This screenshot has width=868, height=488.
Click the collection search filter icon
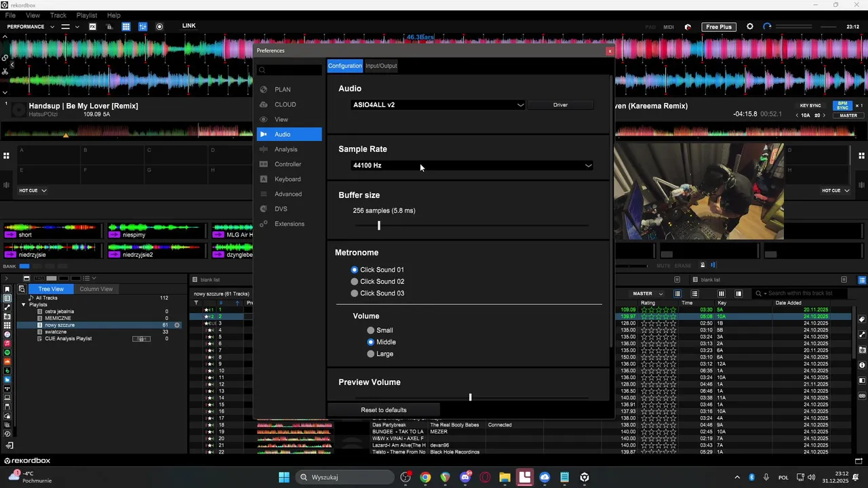click(22, 289)
